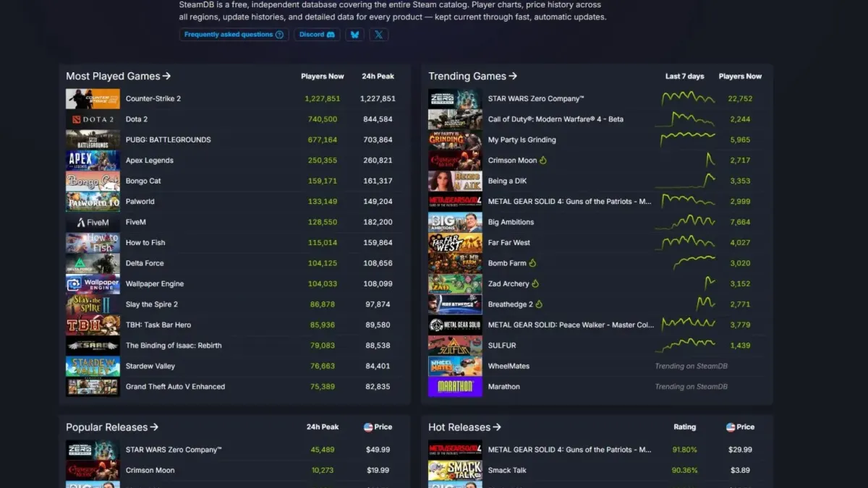The width and height of the screenshot is (868, 488).
Task: Click the Wallpaper Engine thumbnail
Action: [93, 284]
